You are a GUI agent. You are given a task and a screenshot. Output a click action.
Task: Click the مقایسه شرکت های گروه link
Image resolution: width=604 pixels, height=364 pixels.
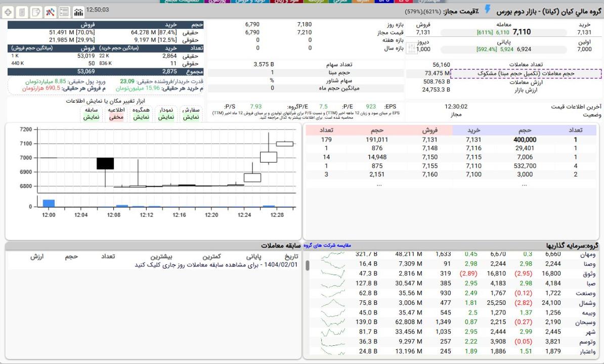click(330, 245)
